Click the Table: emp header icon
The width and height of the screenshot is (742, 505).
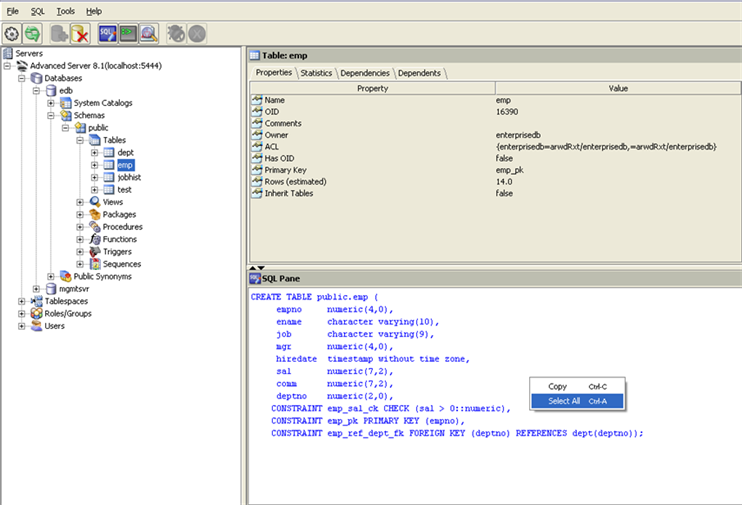point(255,56)
